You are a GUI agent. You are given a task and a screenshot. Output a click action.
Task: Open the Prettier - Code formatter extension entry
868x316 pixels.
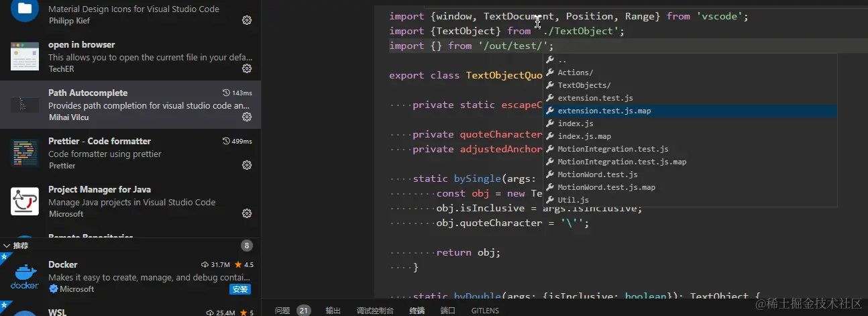click(x=130, y=153)
